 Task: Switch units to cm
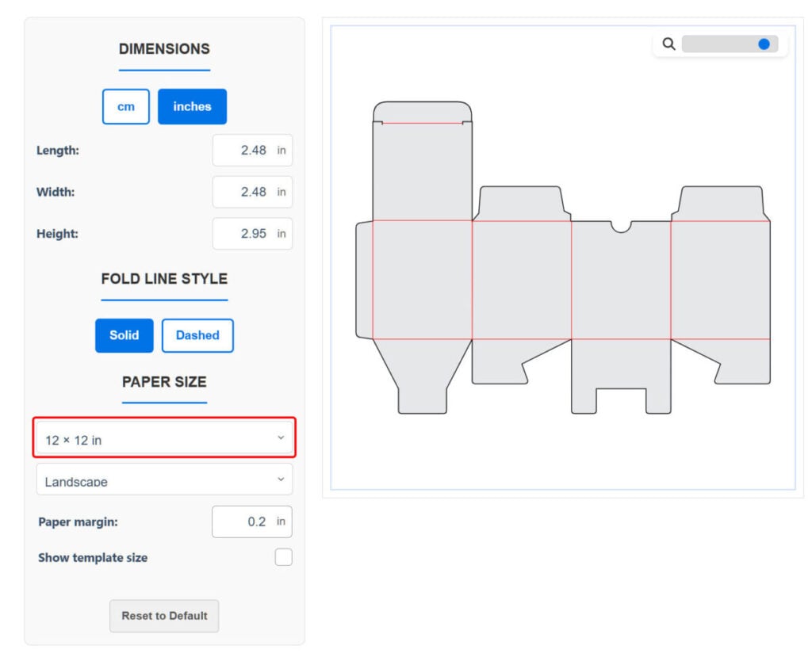(126, 107)
